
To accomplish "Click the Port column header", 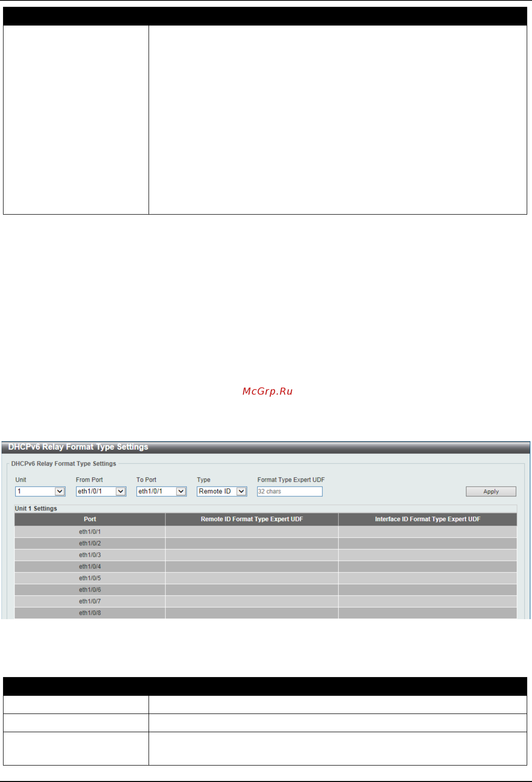I will pos(90,519).
